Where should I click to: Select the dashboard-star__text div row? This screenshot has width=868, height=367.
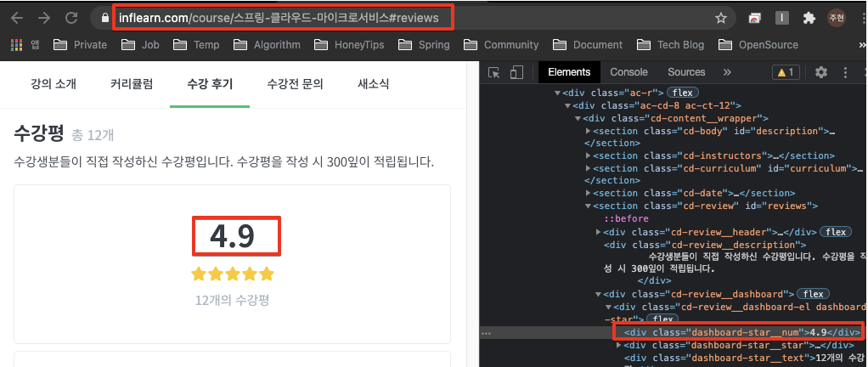[746, 359]
